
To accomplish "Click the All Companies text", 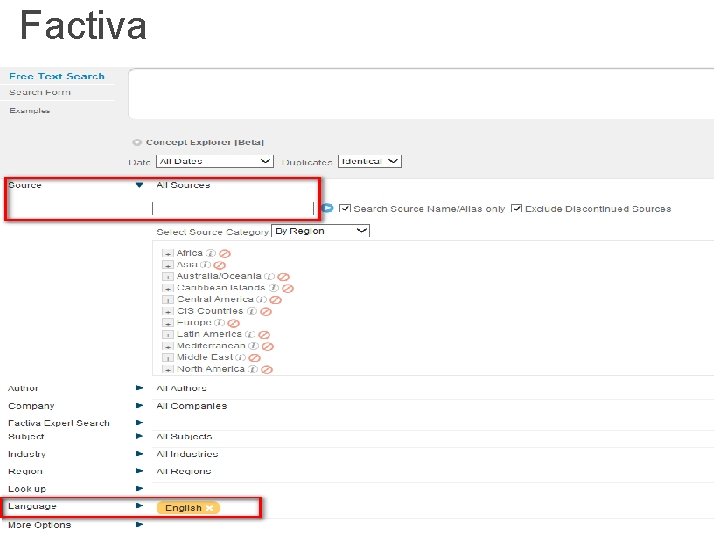I will click(191, 406).
